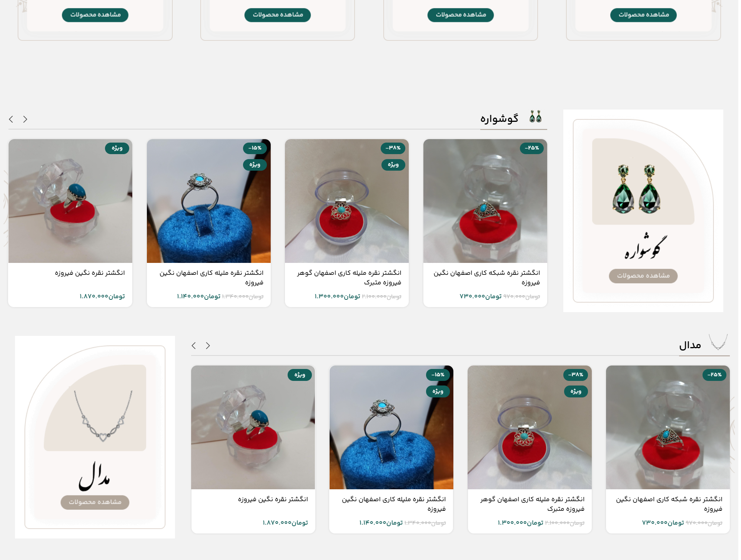This screenshot has width=741, height=560.
Task: Click the earrings icon beside گوشواره heading
Action: [x=535, y=117]
